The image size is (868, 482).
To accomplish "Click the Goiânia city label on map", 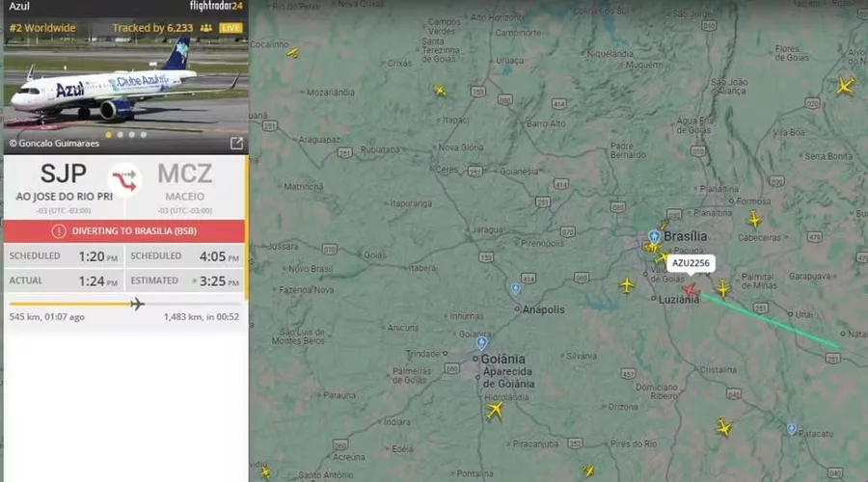I will (502, 359).
